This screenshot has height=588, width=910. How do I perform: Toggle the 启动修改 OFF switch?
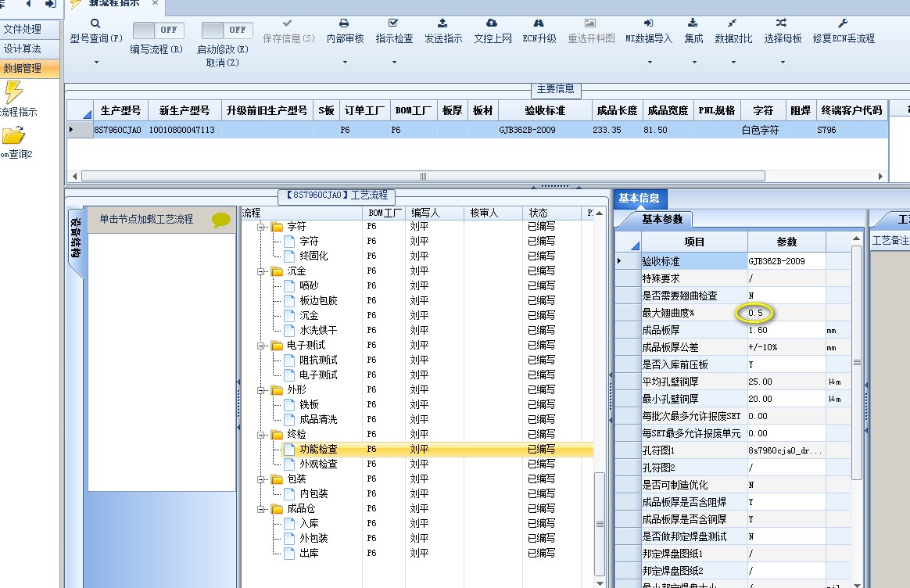click(227, 30)
